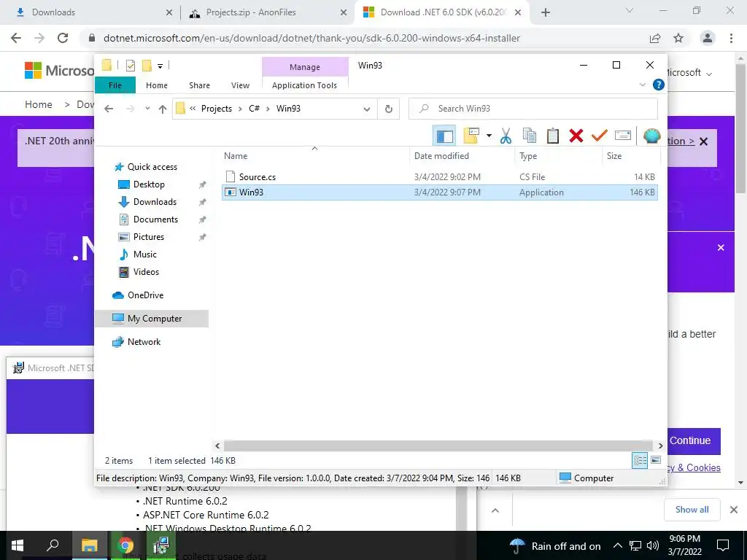Click the Paste clipboard icon

pos(553,136)
